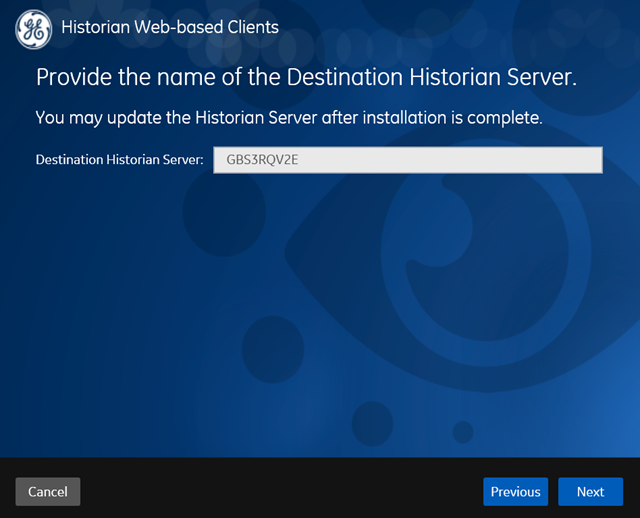Cancel the installation
This screenshot has width=640, height=518.
(48, 491)
